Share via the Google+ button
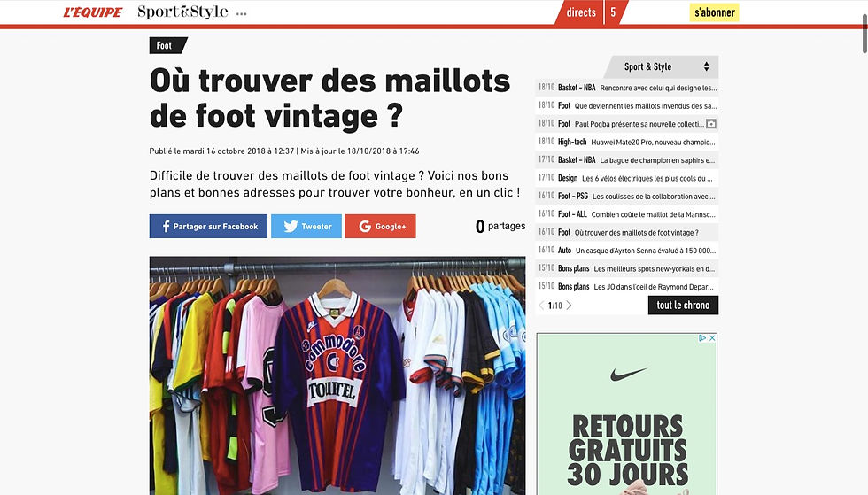 point(380,226)
